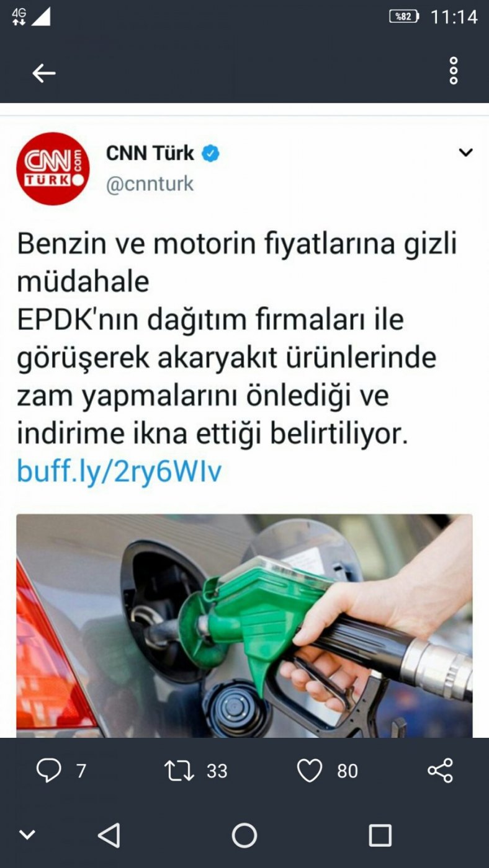Tap the Android back triangle button
Image resolution: width=489 pixels, height=868 pixels.
pos(109,835)
